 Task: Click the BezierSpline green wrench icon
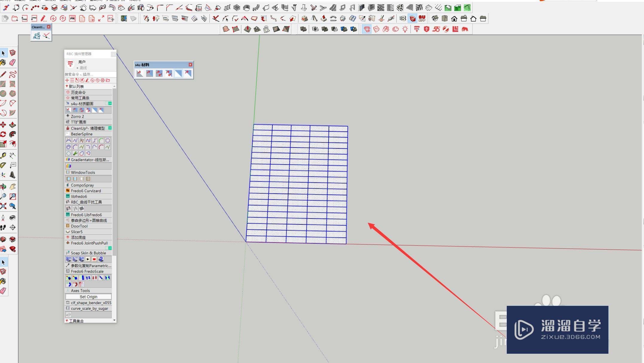[x=75, y=153]
